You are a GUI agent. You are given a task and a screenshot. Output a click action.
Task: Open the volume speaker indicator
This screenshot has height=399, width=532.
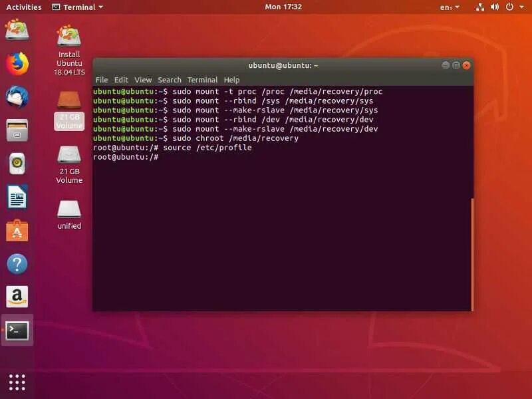[495, 7]
